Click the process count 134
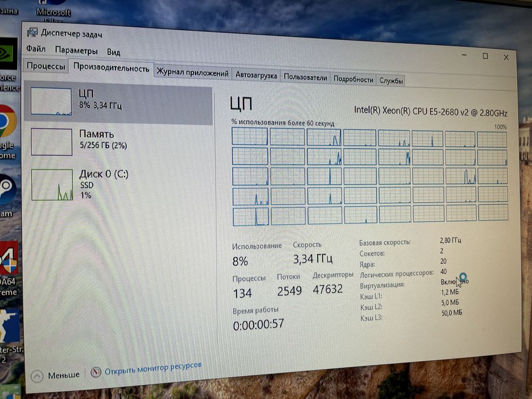 click(x=242, y=293)
